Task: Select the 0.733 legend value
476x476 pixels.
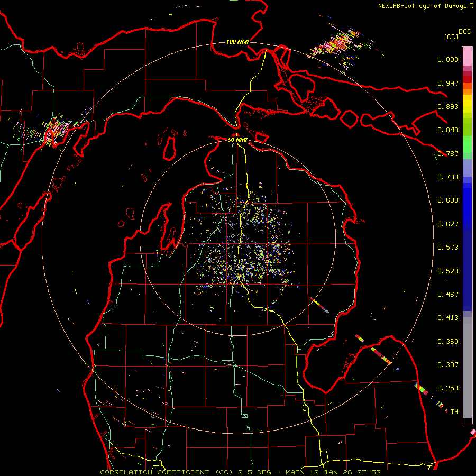Action: pyautogui.click(x=448, y=177)
